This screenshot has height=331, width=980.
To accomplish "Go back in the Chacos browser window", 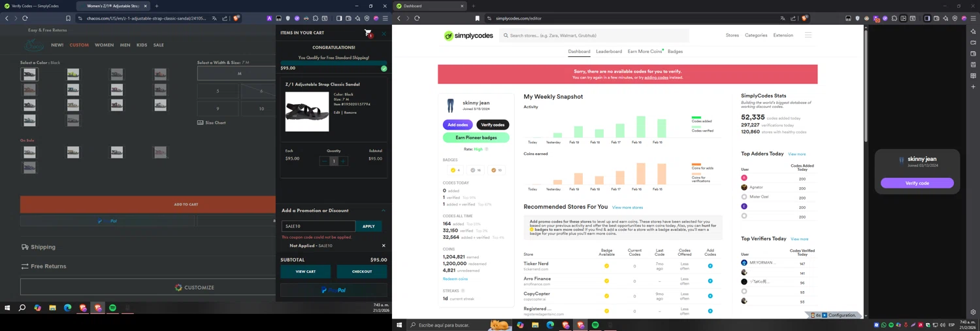I will tap(7, 18).
